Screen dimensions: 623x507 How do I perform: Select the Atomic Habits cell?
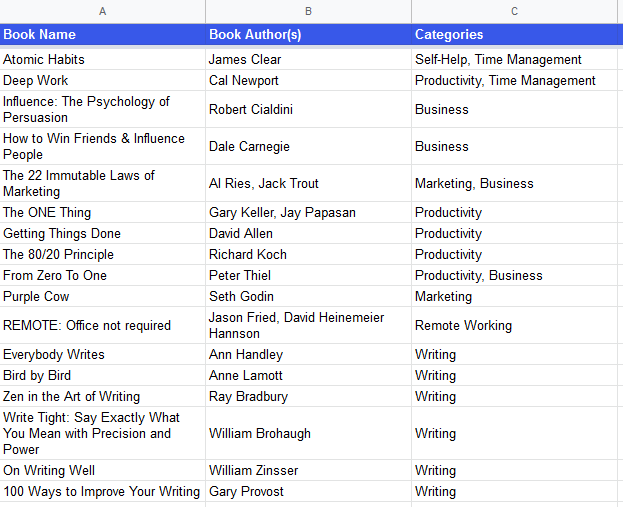tap(103, 59)
